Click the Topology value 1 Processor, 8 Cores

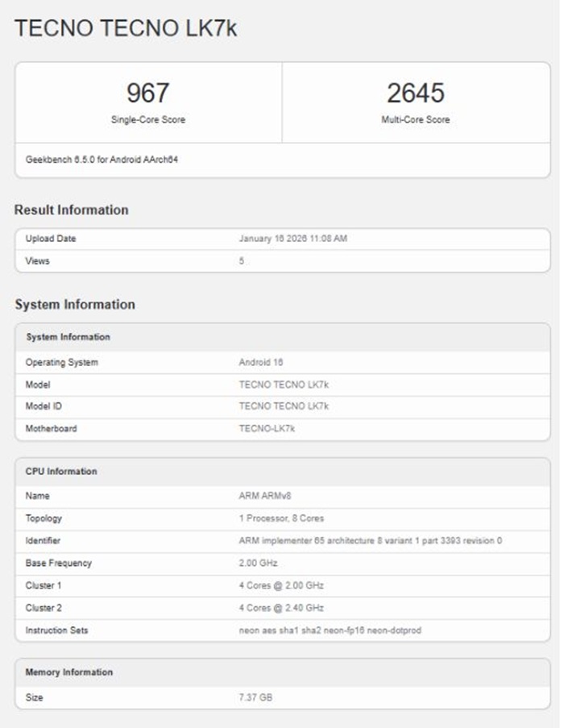[281, 518]
